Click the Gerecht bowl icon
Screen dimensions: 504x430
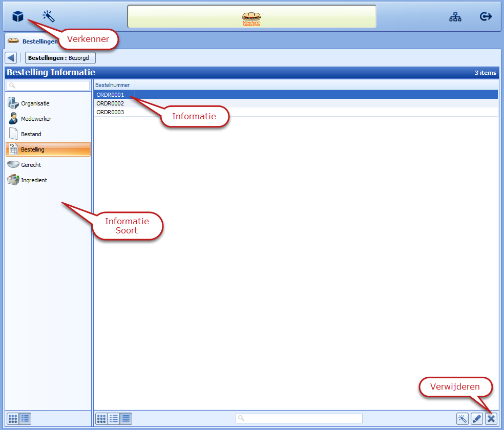13,164
